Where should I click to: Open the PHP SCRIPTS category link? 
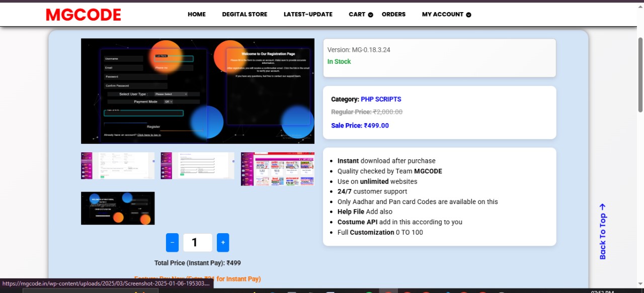click(381, 100)
